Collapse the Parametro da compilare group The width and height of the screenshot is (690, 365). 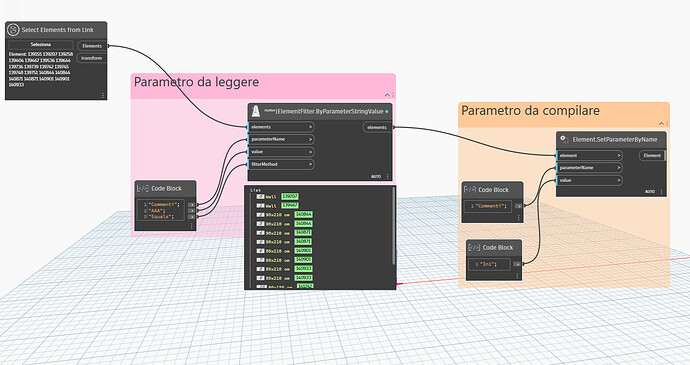[661, 124]
